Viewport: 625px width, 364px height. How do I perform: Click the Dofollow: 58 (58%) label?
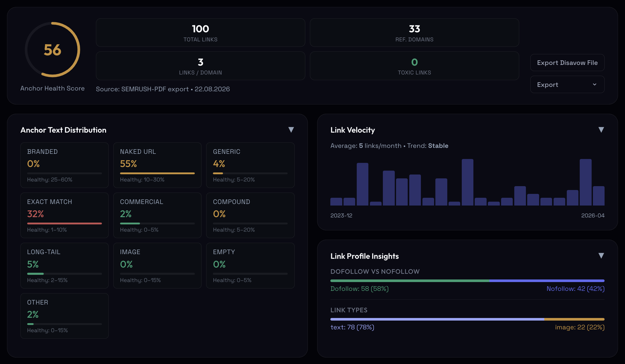[x=360, y=289]
